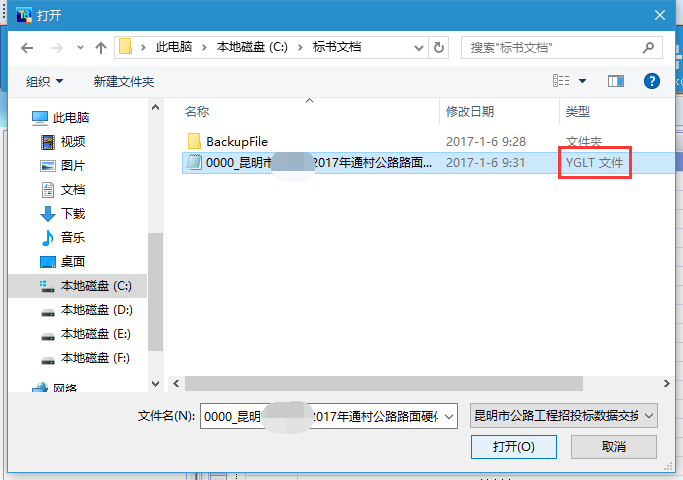
Task: Click the horizontal scrollbar right arrow
Action: [666, 384]
